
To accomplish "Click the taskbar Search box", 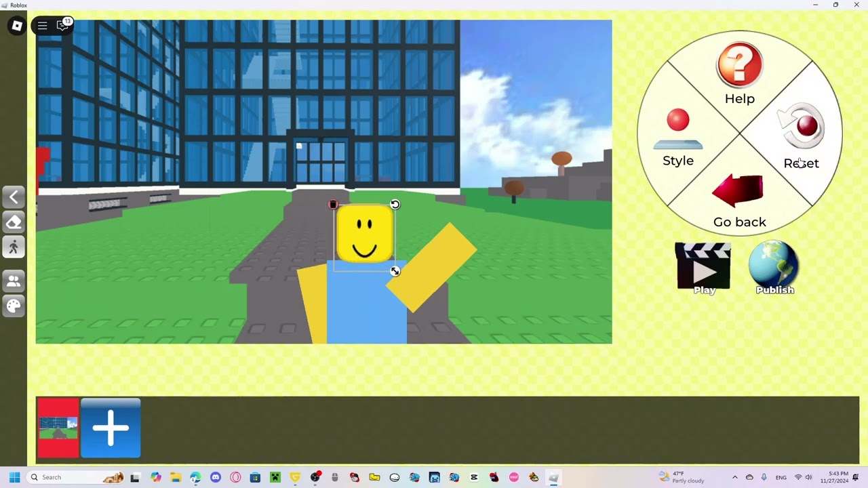I will [75, 477].
